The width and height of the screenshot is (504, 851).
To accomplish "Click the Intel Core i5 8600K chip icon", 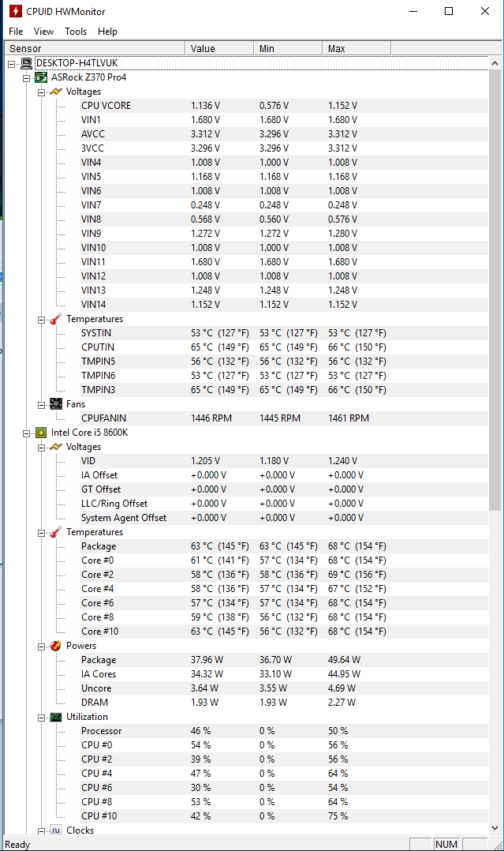I will [x=41, y=433].
